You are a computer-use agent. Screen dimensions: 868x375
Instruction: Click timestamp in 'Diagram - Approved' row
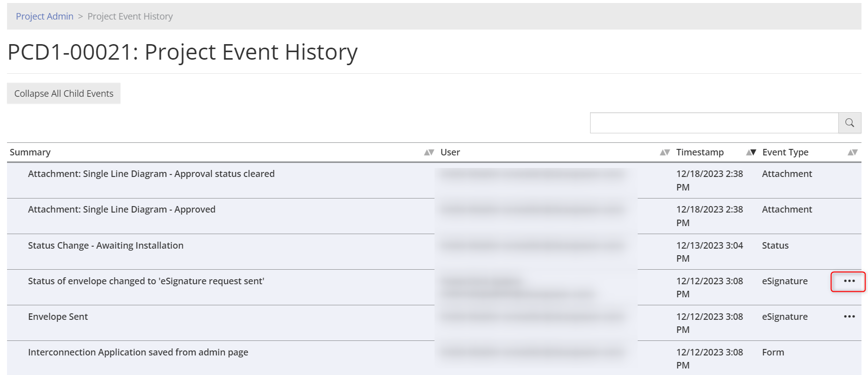pyautogui.click(x=709, y=216)
